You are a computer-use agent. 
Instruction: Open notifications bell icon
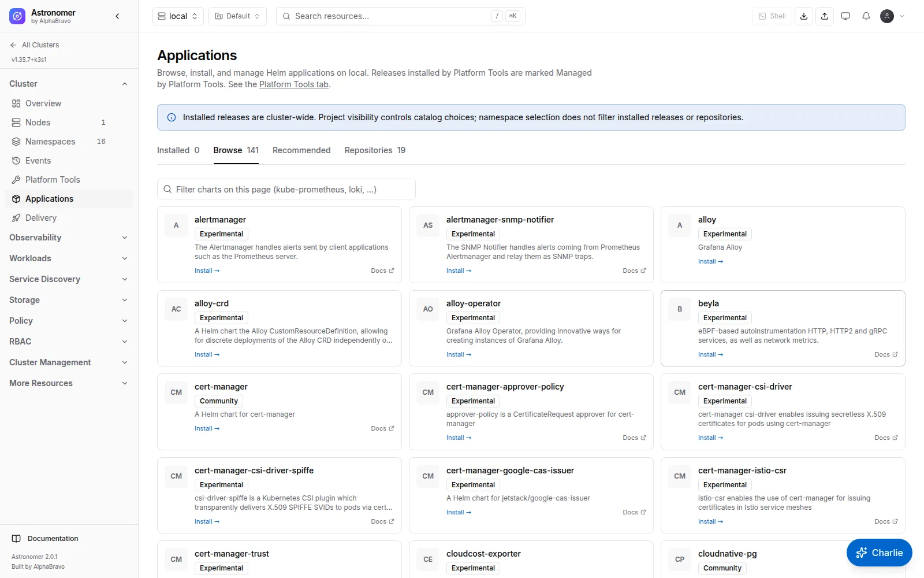click(866, 16)
